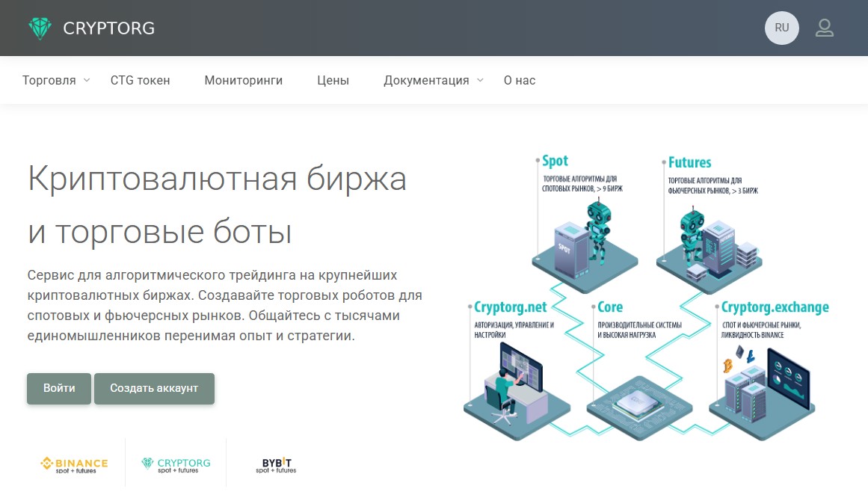Click the Cryptorg.exchange servers illustration
Screen dimensions: 868x495
(763, 393)
